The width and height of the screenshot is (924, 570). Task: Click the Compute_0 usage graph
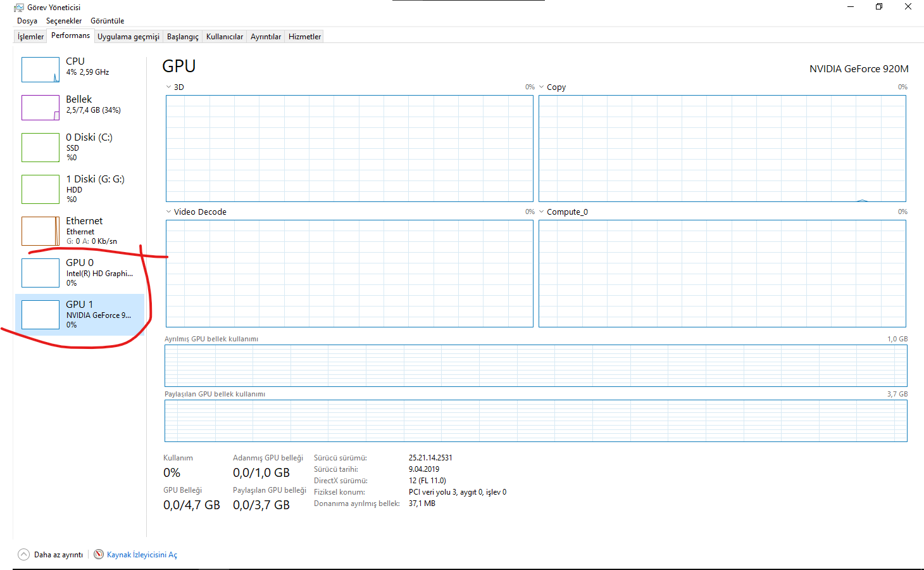tap(722, 274)
